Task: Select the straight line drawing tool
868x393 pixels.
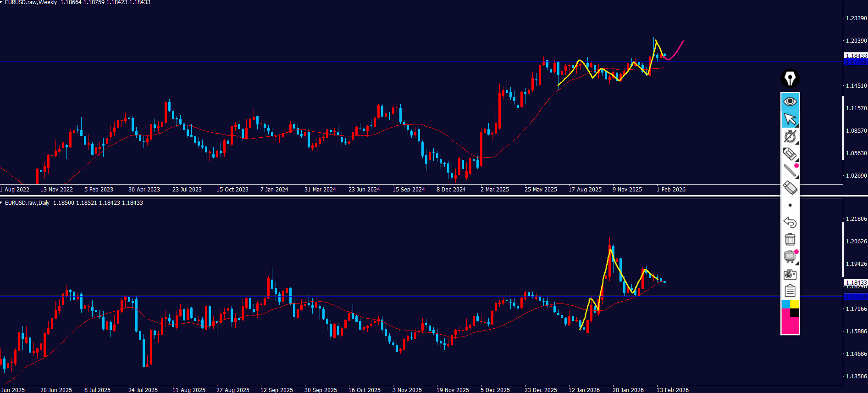Action: pos(790,171)
